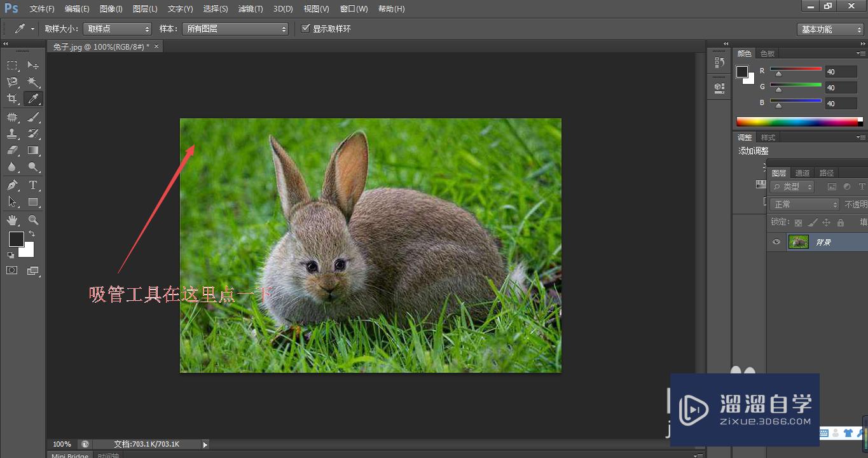868x458 pixels.
Task: Open the 样本 所有图层 dropdown
Action: point(235,29)
